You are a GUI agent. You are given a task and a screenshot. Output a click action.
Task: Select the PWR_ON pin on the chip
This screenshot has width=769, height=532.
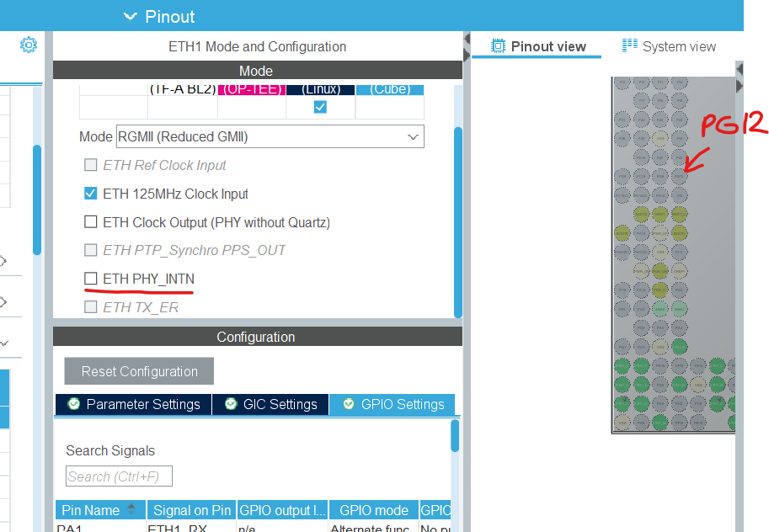tap(642, 271)
